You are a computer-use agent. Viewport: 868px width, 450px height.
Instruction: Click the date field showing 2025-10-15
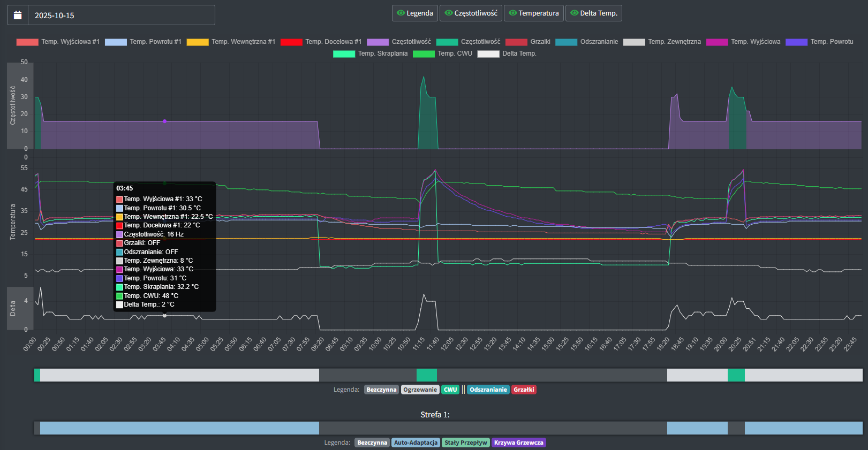(x=121, y=15)
